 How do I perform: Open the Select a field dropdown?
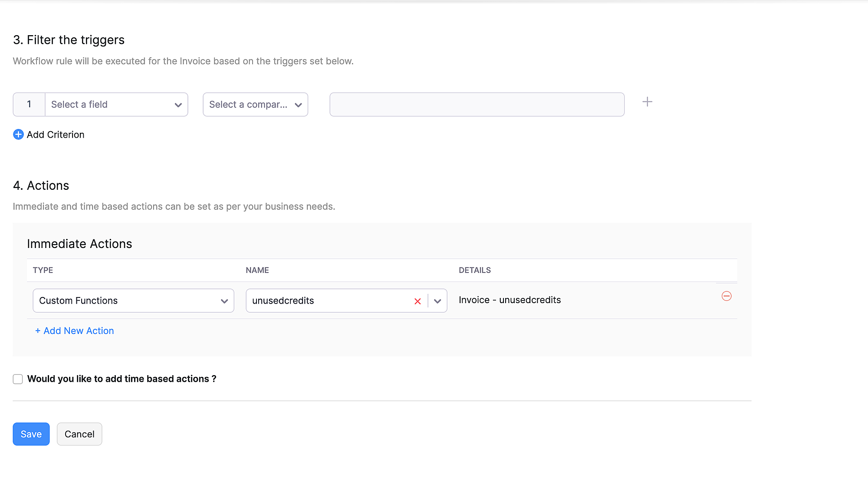pos(108,105)
